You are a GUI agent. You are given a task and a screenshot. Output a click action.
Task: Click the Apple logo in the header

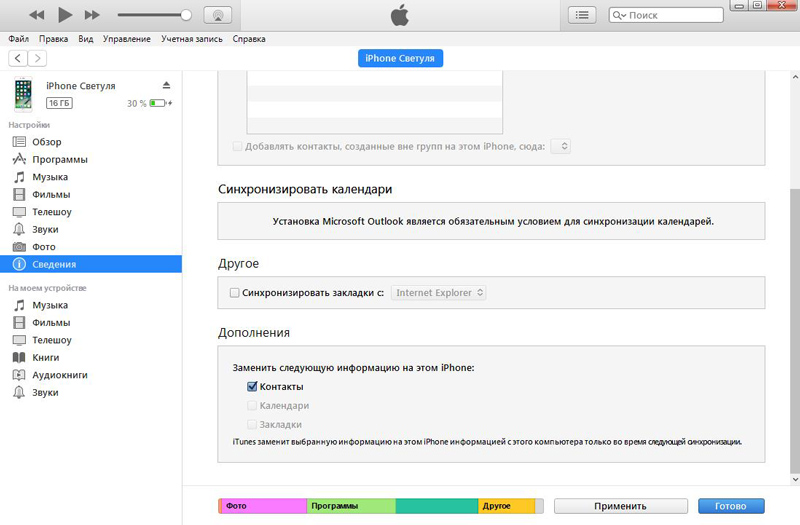pos(399,16)
